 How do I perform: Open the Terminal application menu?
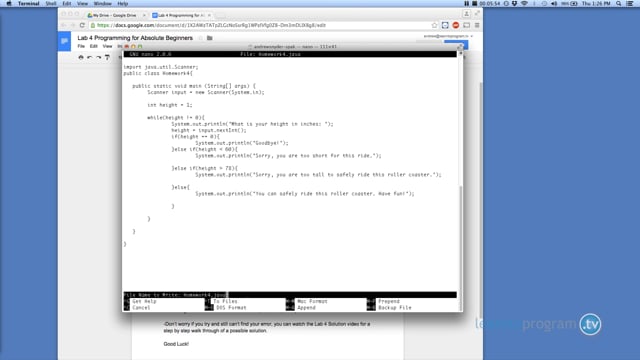pos(29,3)
